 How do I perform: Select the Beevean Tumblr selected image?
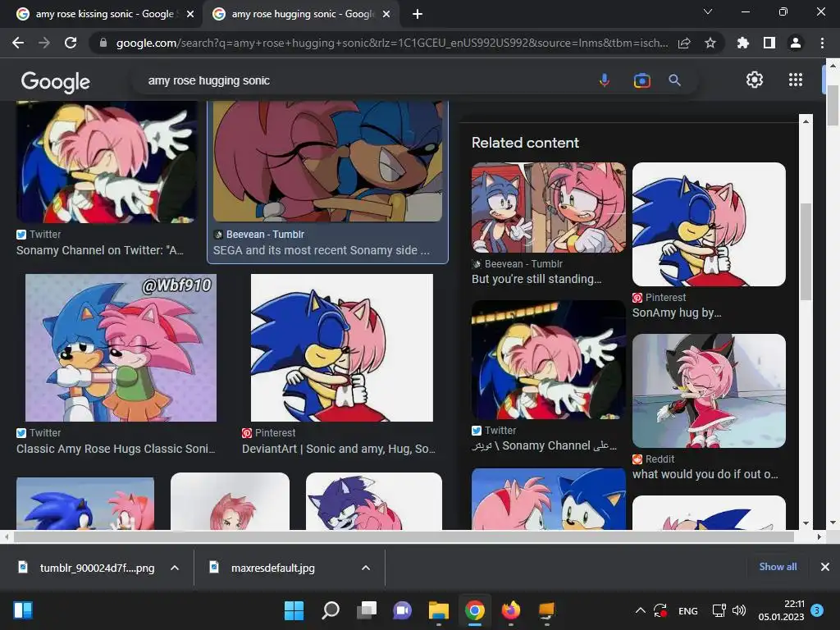[x=327, y=161]
